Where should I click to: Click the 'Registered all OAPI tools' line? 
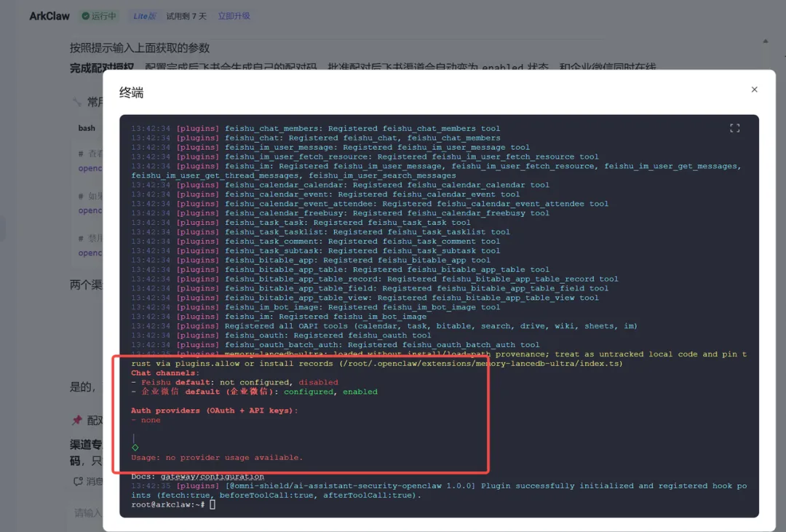tap(384, 326)
